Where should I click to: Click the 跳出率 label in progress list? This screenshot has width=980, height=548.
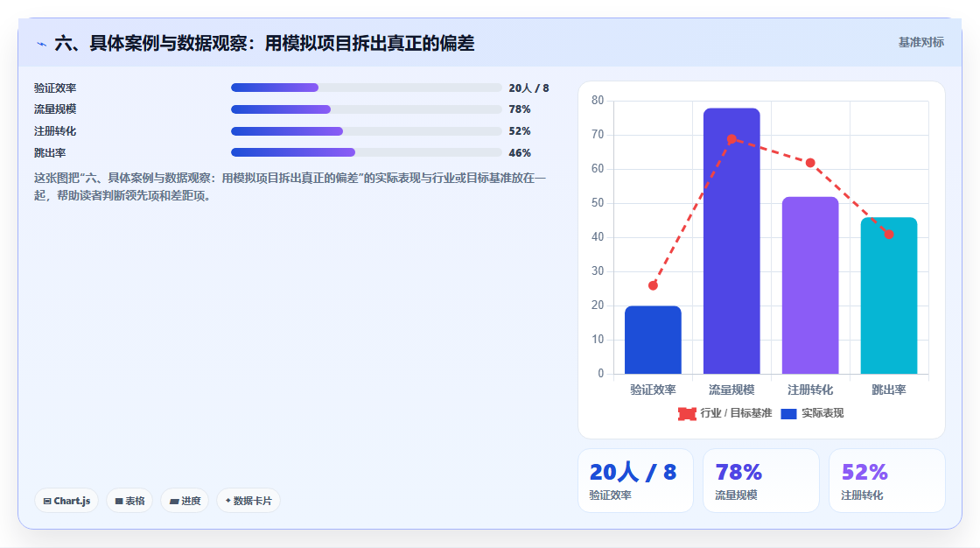(50, 152)
